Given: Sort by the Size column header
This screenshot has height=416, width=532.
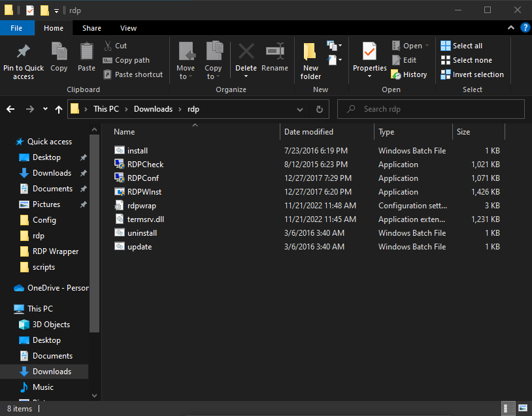Looking at the screenshot, I should tap(463, 132).
